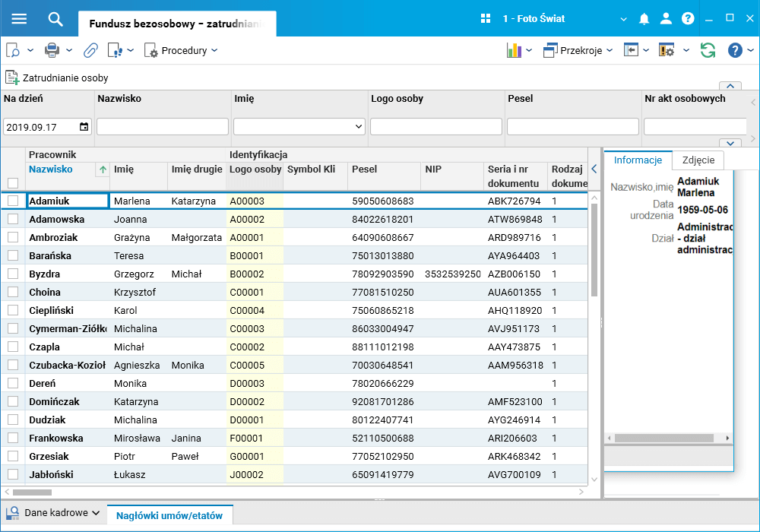
Task: Open the calendar picker for Na dzień
Action: pos(84,127)
